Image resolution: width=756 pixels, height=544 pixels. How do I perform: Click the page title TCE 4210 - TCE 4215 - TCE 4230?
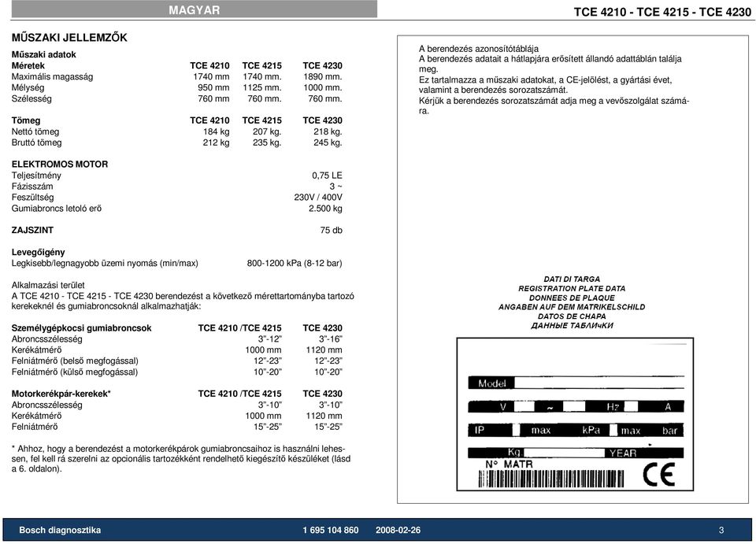pyautogui.click(x=662, y=12)
